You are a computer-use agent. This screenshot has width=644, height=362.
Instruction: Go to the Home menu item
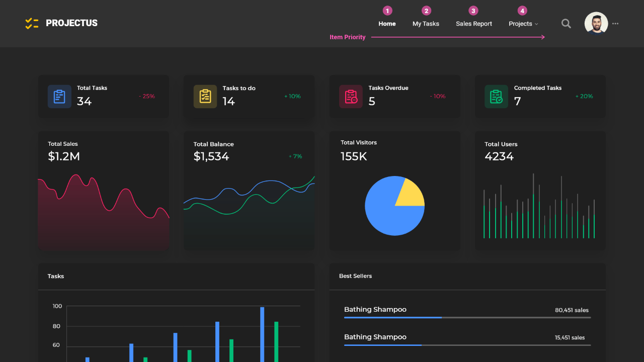click(387, 24)
